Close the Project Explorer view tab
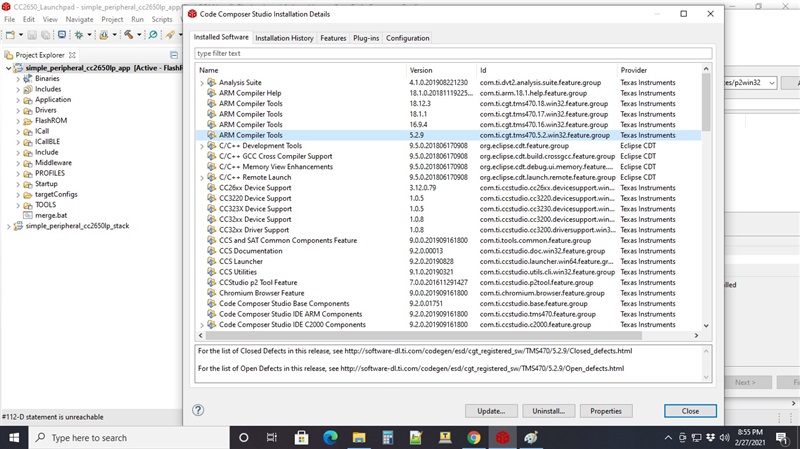 coord(72,55)
